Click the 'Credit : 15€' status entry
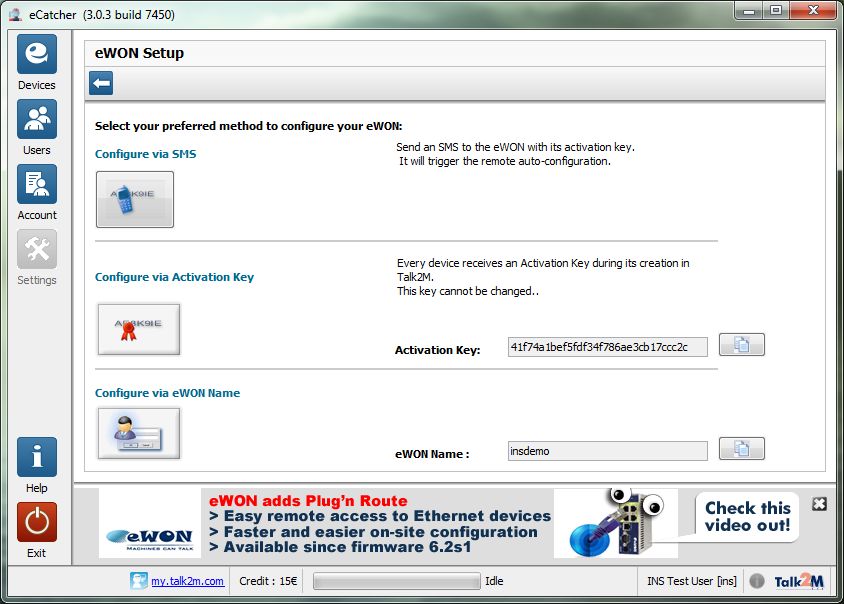This screenshot has height=604, width=844. (268, 581)
